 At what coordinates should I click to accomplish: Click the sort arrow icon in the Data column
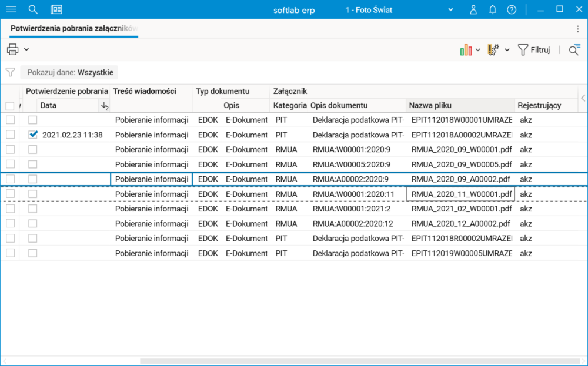pyautogui.click(x=105, y=106)
